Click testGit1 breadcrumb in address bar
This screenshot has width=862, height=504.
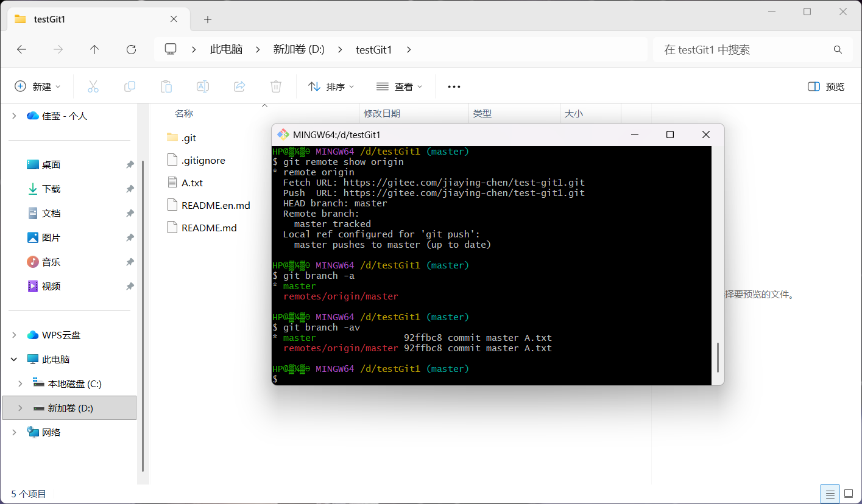pyautogui.click(x=373, y=49)
